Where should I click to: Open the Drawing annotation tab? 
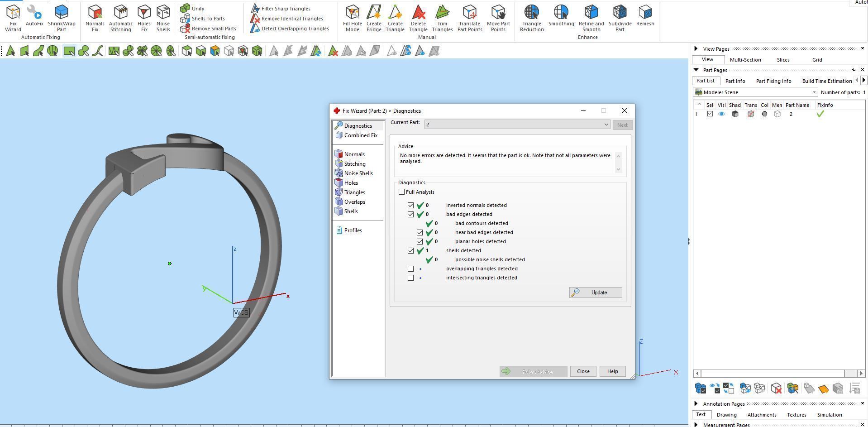click(x=726, y=415)
